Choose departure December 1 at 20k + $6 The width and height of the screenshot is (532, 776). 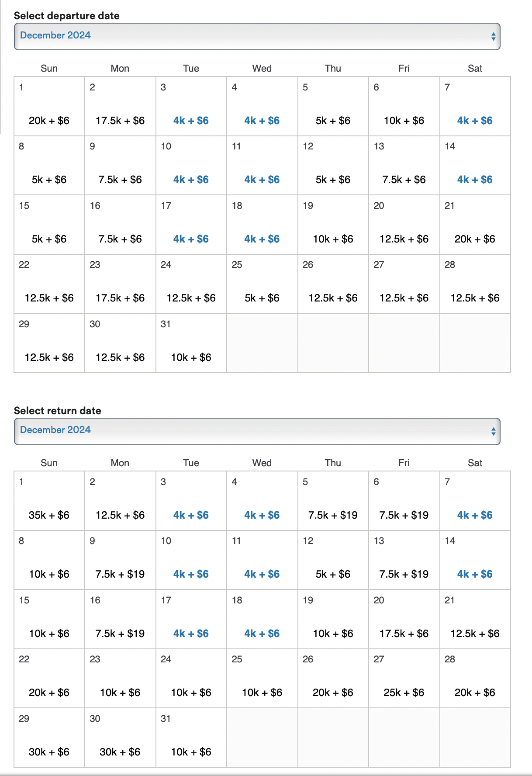pyautogui.click(x=49, y=121)
